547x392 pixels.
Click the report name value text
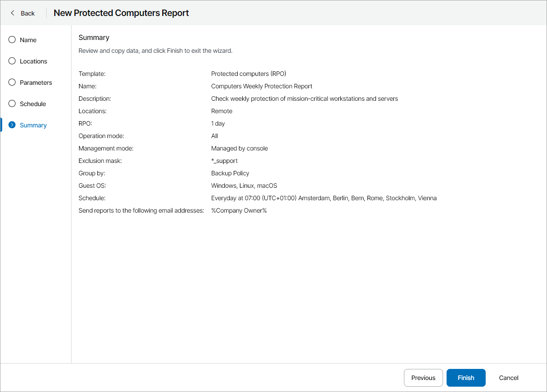point(261,86)
